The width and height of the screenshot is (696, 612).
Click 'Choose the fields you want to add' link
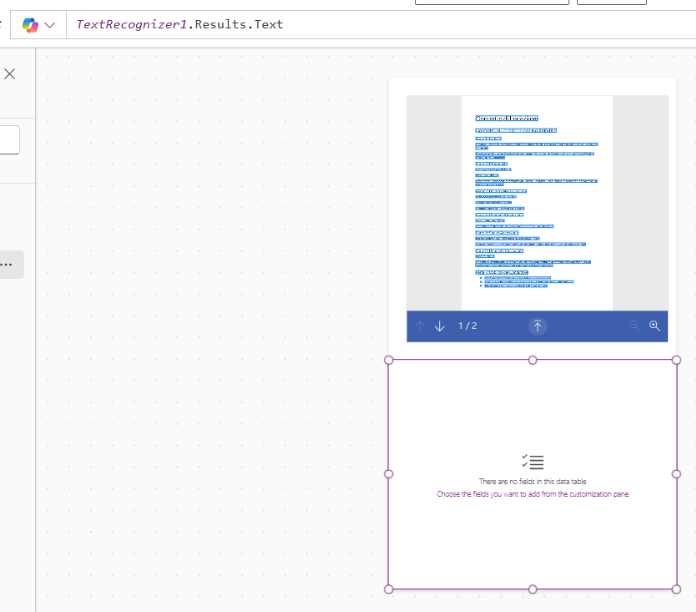coord(532,494)
